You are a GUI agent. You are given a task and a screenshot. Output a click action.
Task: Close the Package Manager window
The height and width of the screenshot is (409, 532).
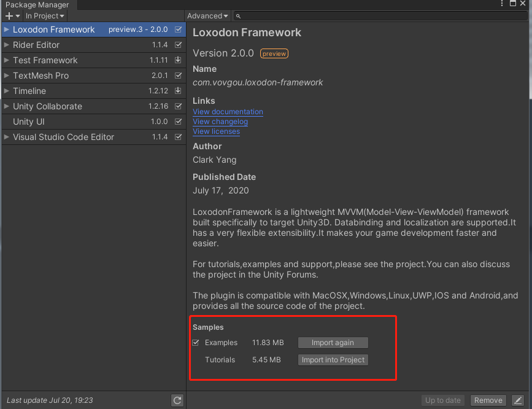click(x=523, y=4)
